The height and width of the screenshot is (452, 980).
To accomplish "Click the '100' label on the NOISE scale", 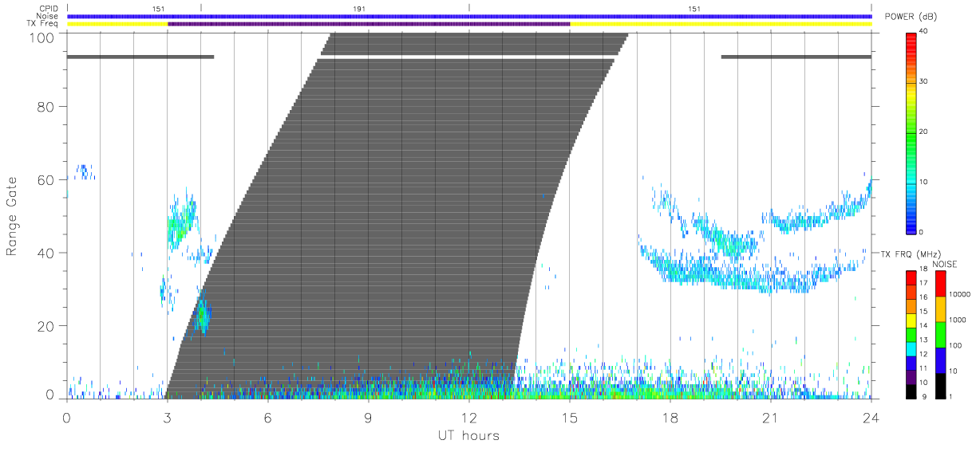I will pyautogui.click(x=954, y=345).
